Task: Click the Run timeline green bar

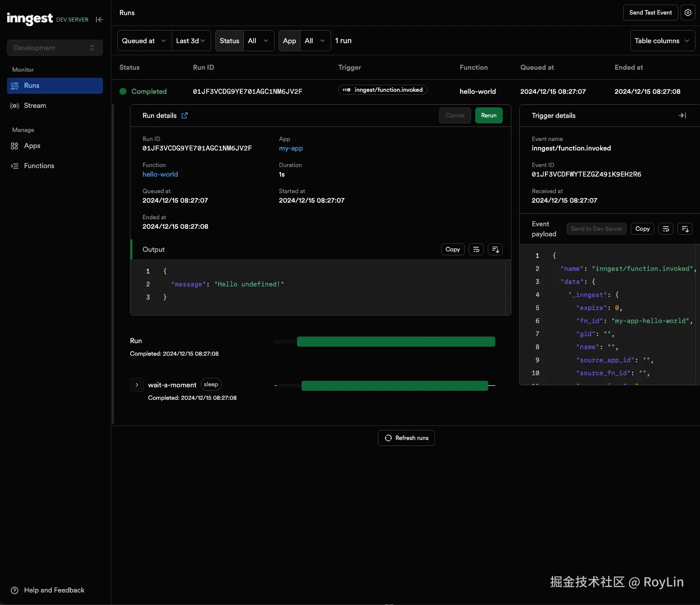Action: (x=396, y=342)
